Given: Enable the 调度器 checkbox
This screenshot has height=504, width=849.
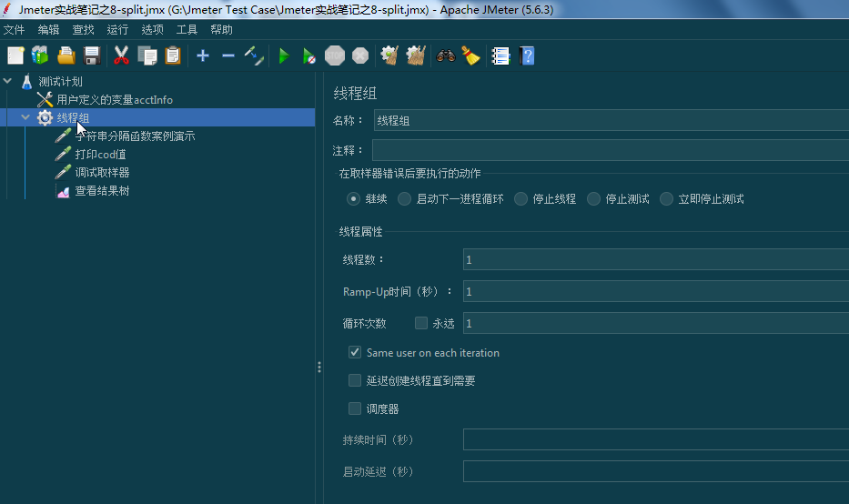Looking at the screenshot, I should (x=355, y=408).
